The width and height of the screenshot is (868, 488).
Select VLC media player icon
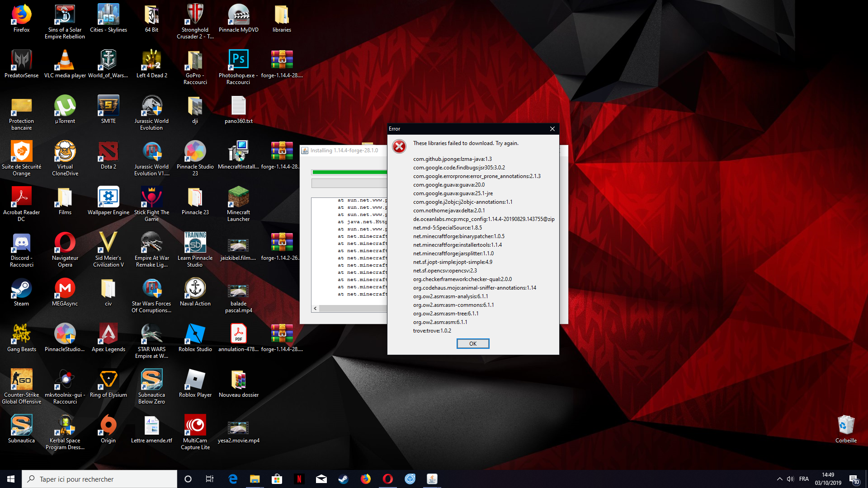(65, 65)
